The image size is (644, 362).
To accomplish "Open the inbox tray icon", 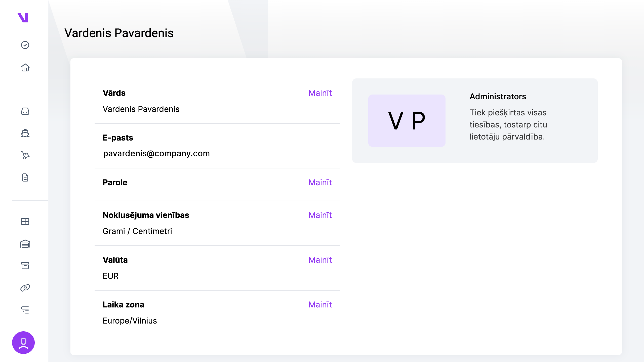I will (25, 111).
